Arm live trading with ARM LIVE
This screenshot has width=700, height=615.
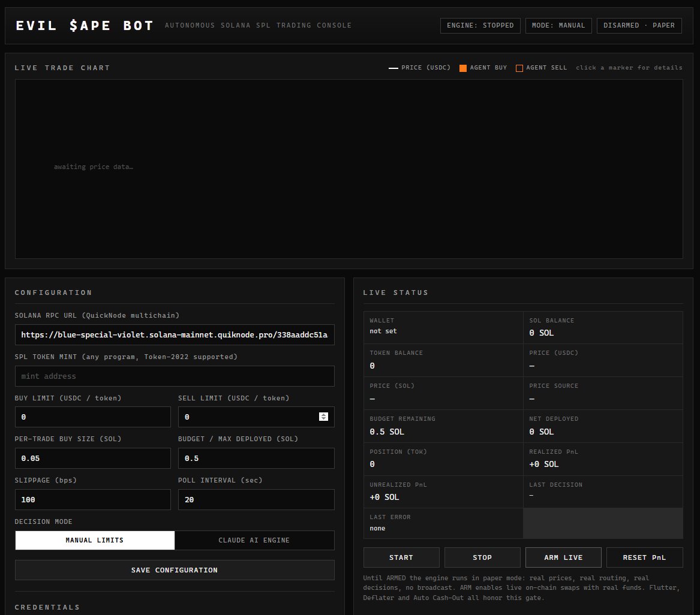[x=563, y=557]
